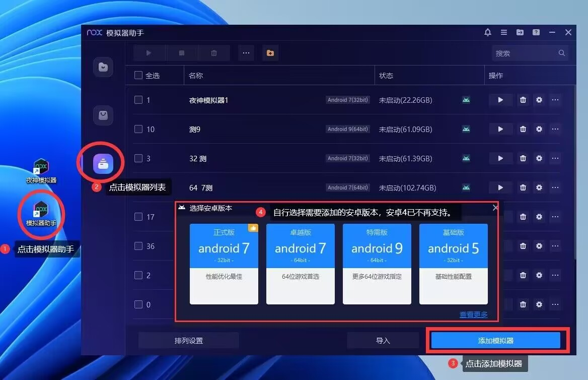This screenshot has height=380, width=588.
Task: Choose the android 7 32bit 正式版 card
Action: pos(224,264)
